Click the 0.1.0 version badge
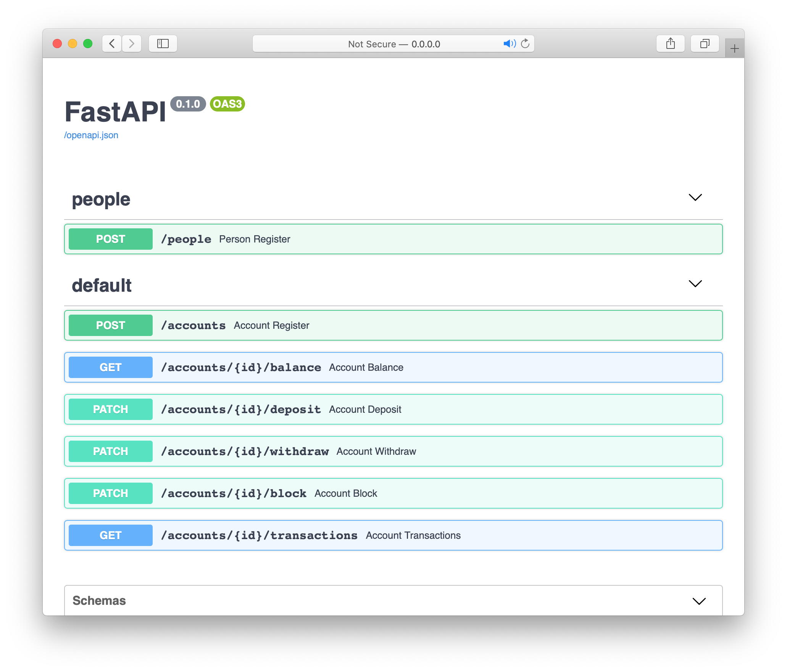787x672 pixels. coord(188,104)
